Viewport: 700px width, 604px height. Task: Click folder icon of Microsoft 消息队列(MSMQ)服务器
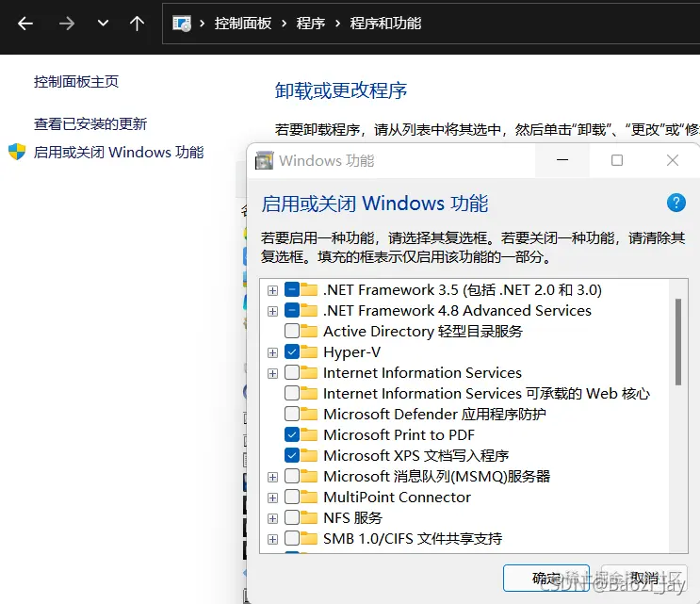(x=309, y=476)
